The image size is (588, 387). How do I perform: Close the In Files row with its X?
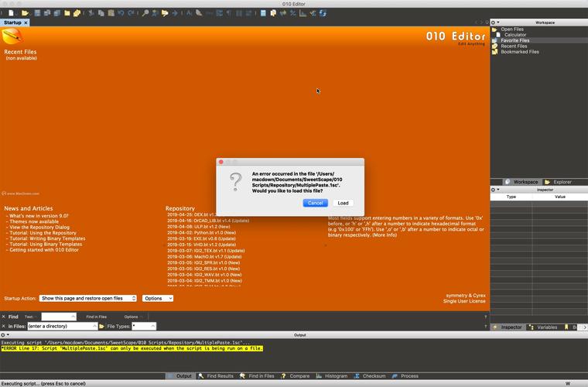4,327
